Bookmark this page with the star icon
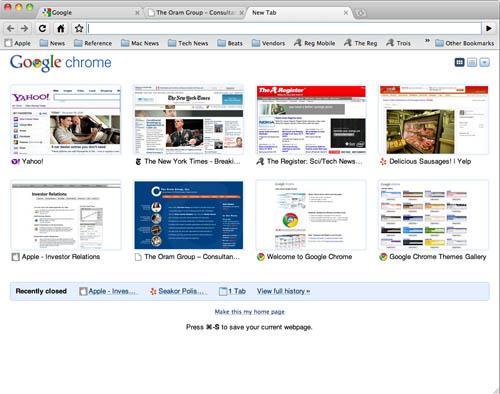 [x=79, y=29]
